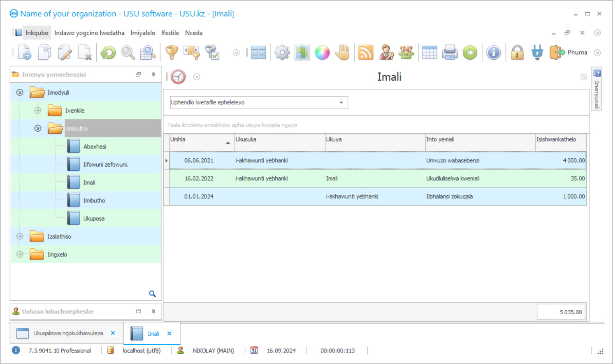Open the Uphendlo lwetafile epheleleyo dropdown
Image resolution: width=613 pixels, height=364 pixels.
(341, 102)
